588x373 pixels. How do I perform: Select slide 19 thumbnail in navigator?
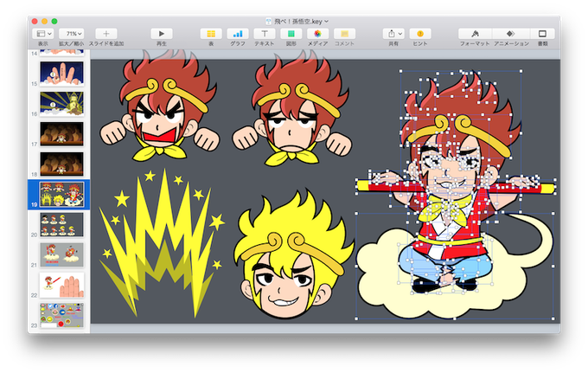62,195
